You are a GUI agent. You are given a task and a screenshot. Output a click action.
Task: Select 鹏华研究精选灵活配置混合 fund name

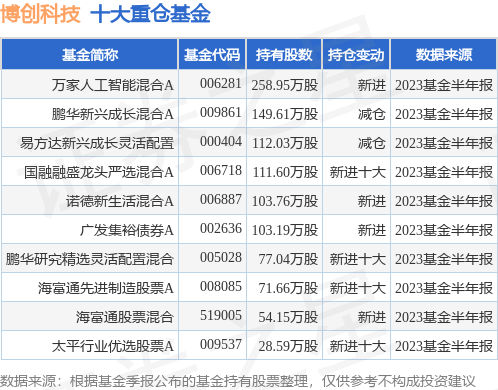click(x=90, y=259)
